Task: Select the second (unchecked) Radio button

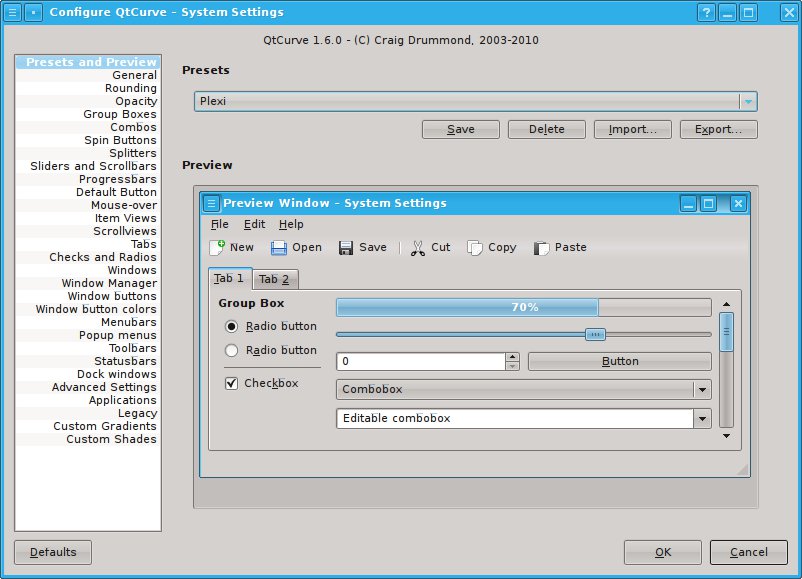Action: (x=232, y=350)
